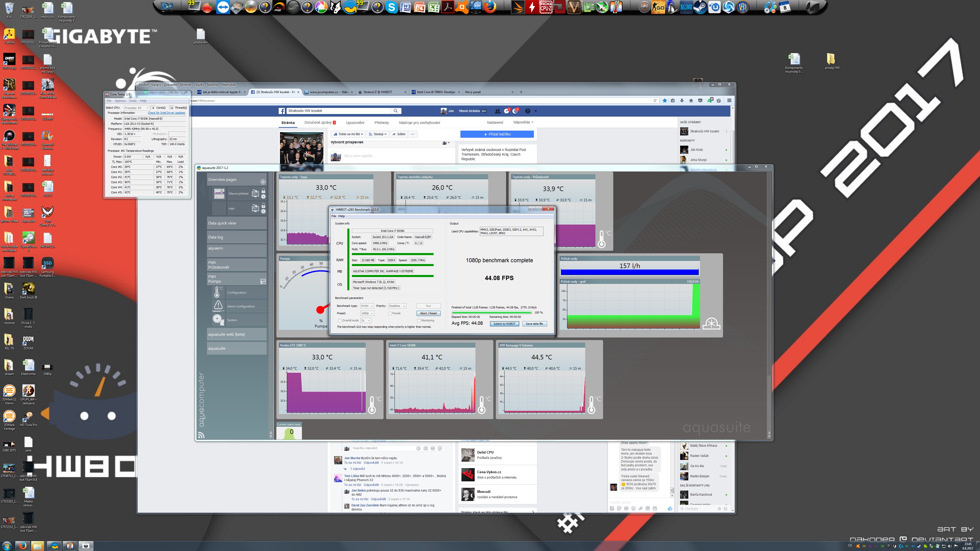Open settings gear for Hlavní přehled page
The width and height of the screenshot is (980, 551).
click(x=263, y=197)
